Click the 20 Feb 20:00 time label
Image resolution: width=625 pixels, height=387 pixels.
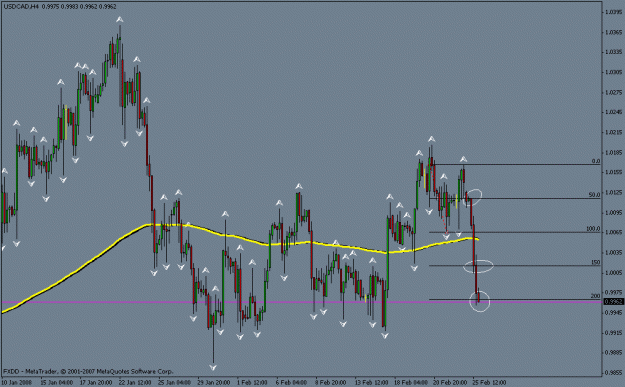tap(450, 383)
